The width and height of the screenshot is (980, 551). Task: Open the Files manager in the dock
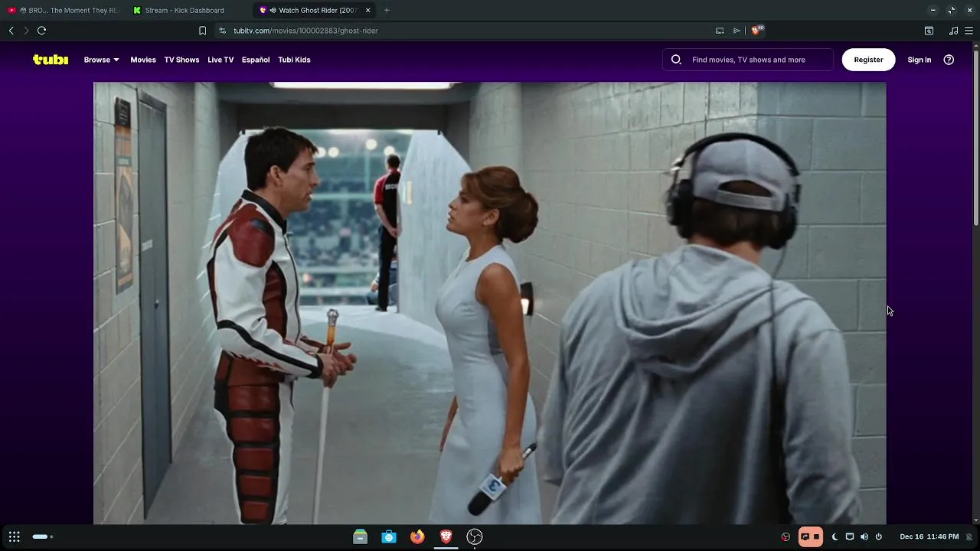[360, 536]
